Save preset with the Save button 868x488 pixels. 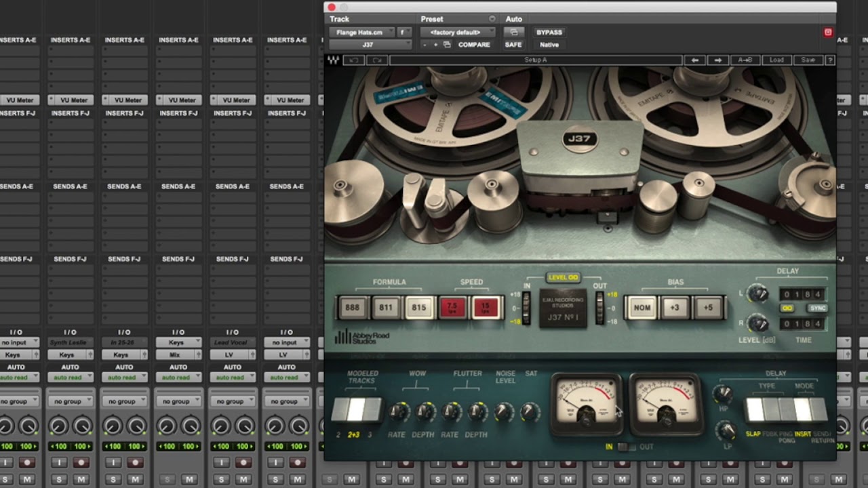click(808, 60)
